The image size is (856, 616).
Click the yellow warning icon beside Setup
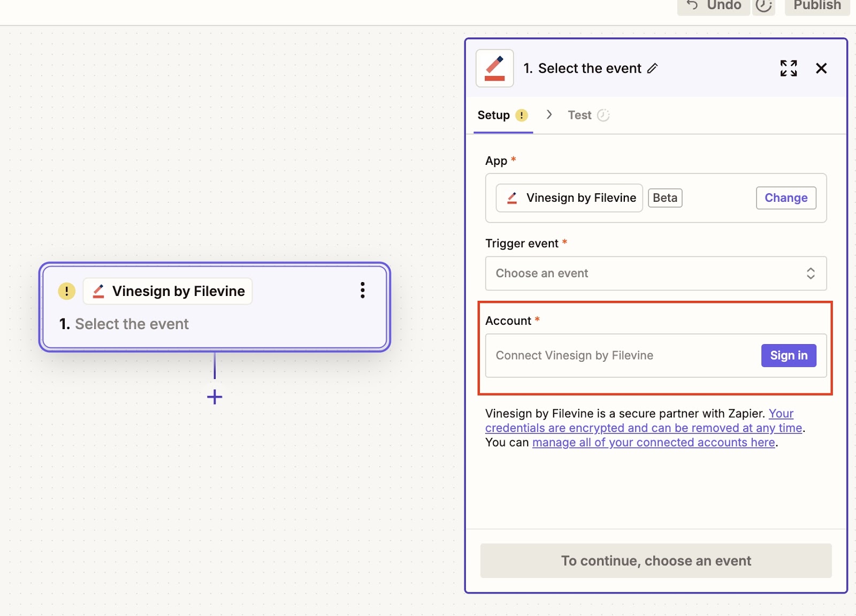pyautogui.click(x=522, y=115)
